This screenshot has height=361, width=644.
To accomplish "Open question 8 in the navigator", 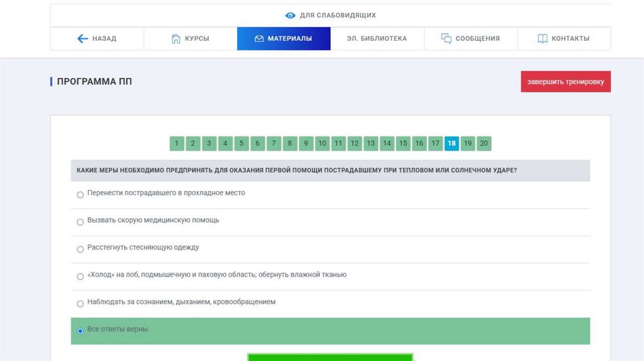I will tap(290, 143).
